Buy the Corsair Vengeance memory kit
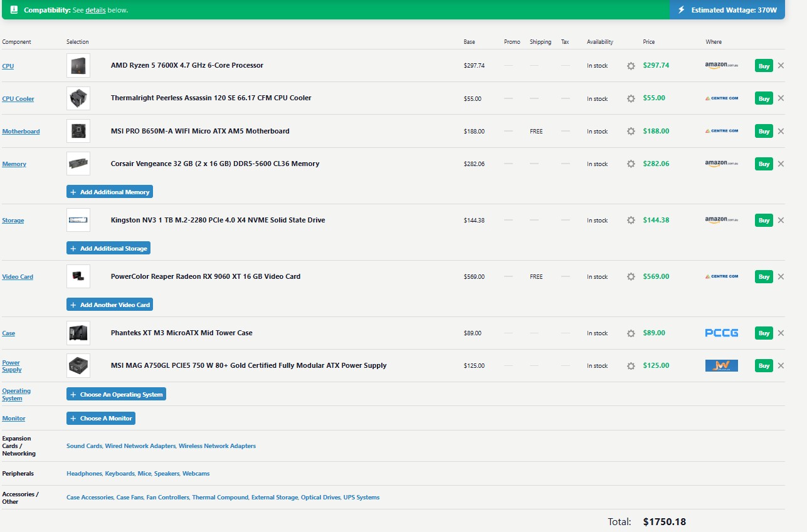 click(x=764, y=164)
